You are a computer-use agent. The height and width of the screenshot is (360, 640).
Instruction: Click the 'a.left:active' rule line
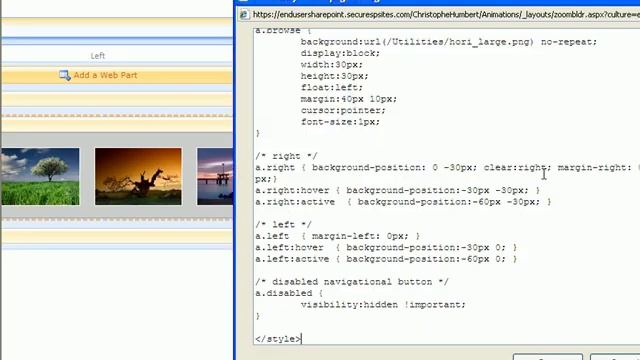click(386, 259)
